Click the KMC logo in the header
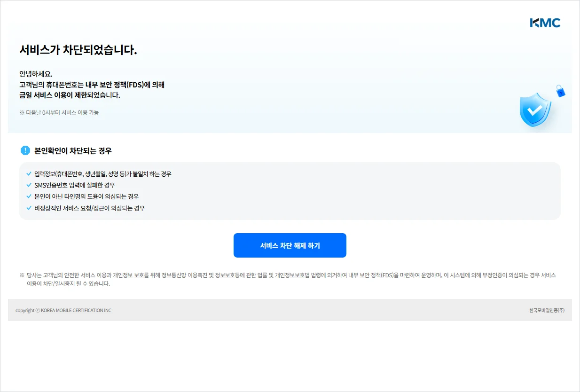The width and height of the screenshot is (580, 392). pos(545,23)
